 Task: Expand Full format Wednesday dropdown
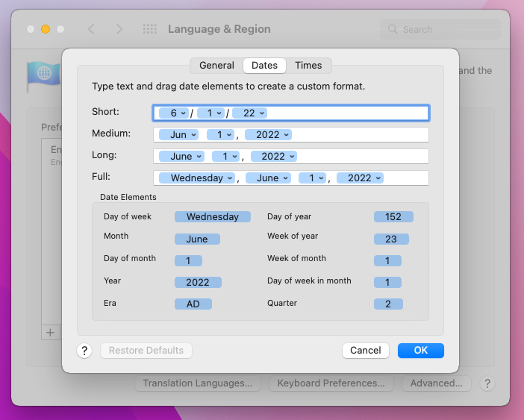click(x=230, y=178)
